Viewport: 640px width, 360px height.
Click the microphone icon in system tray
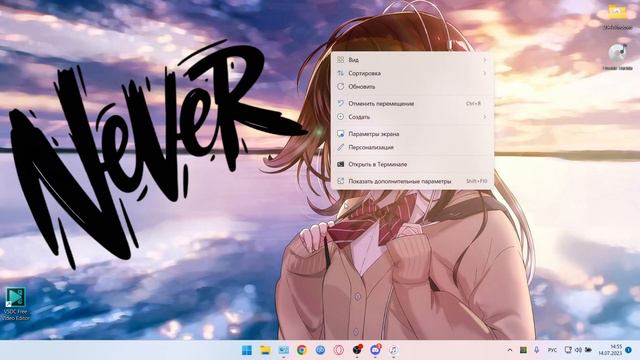coord(537,350)
